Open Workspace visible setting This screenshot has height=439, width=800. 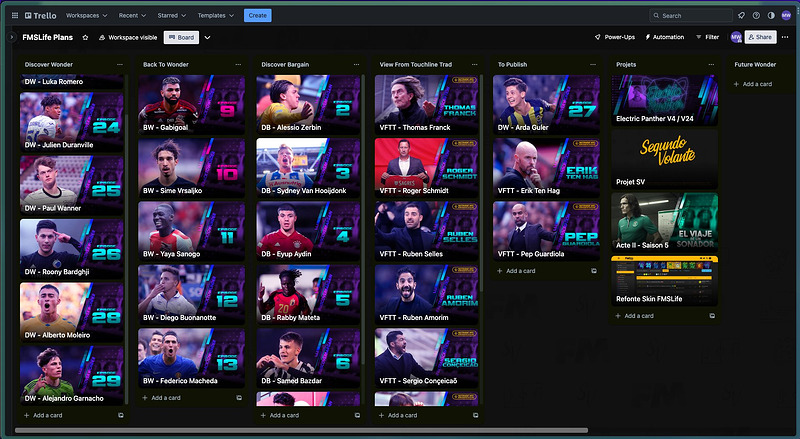tap(128, 37)
